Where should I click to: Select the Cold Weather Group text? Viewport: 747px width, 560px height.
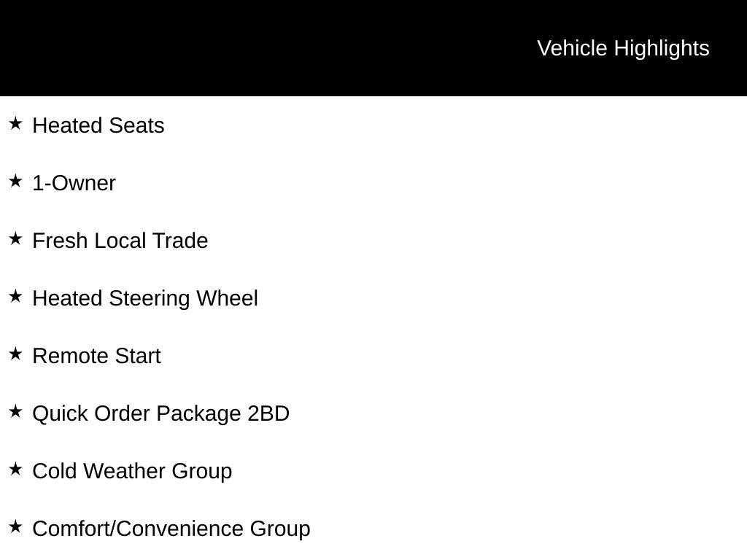tap(132, 471)
